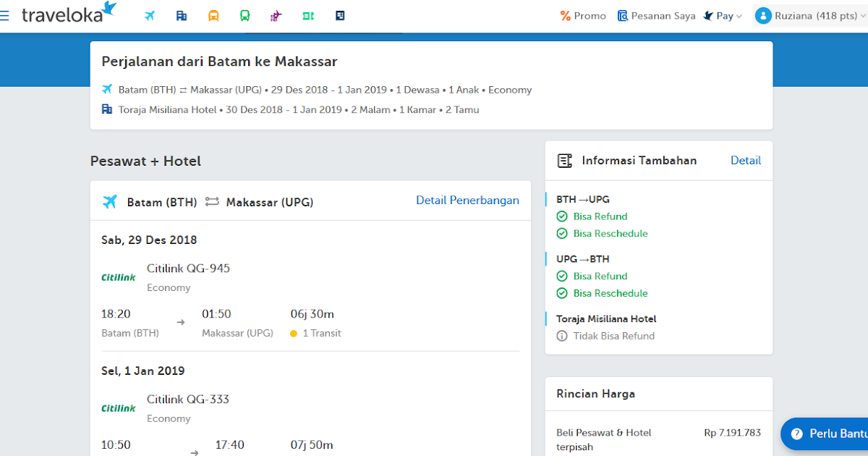
Task: Click the info icon beside Tidak Bisa Refund
Action: point(562,336)
